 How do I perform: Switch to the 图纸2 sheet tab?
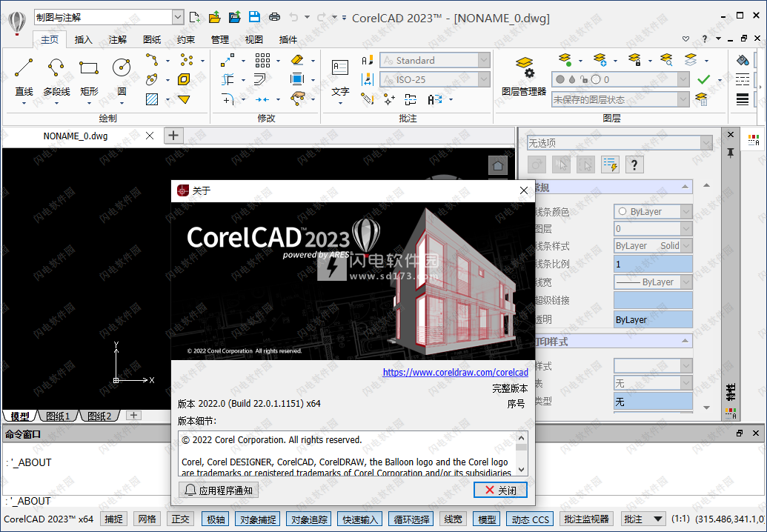(99, 416)
